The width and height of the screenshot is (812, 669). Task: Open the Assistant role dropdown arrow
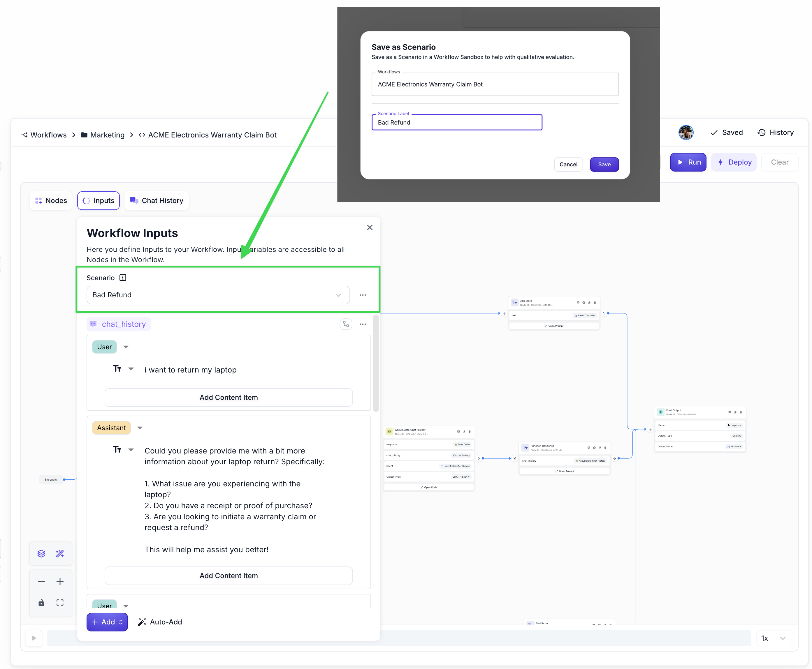point(140,428)
